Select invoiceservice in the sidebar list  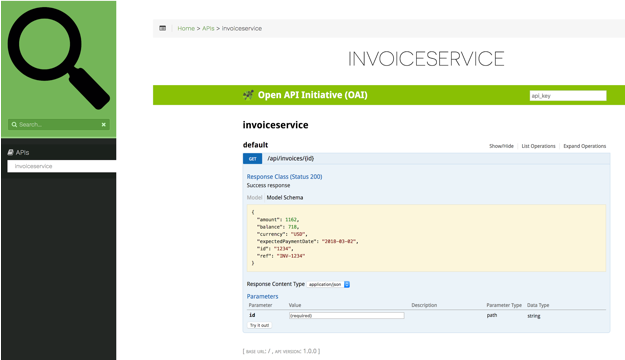(x=62, y=166)
